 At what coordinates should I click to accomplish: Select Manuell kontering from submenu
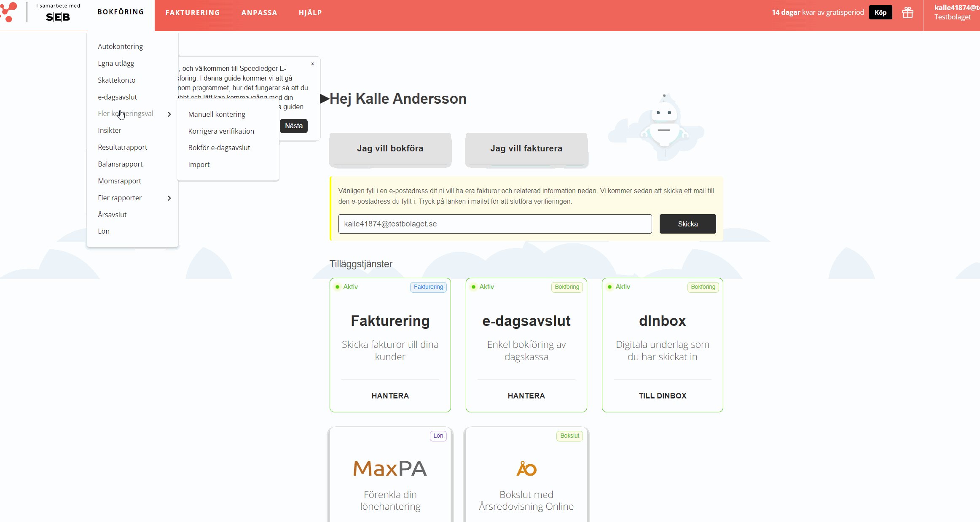(x=217, y=114)
